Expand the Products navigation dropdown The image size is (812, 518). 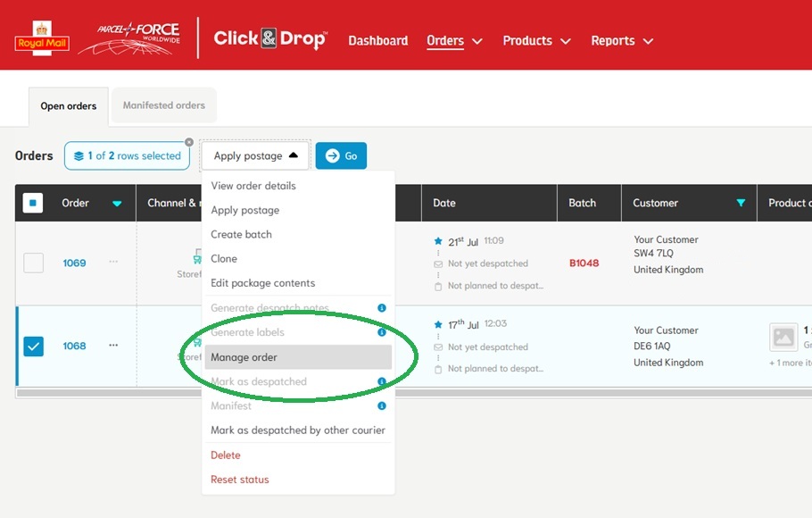pyautogui.click(x=536, y=40)
